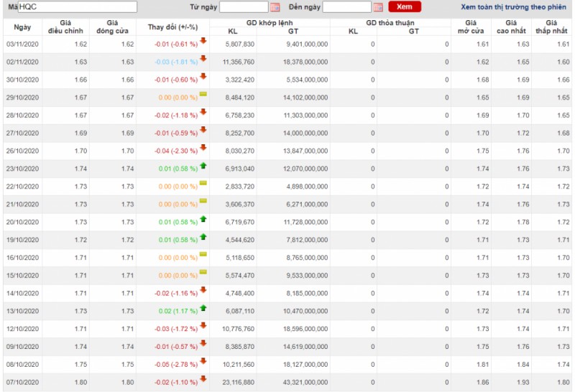This screenshot has width=575, height=392.
Task: Click the Giá đóng cửa column header
Action: click(111, 27)
